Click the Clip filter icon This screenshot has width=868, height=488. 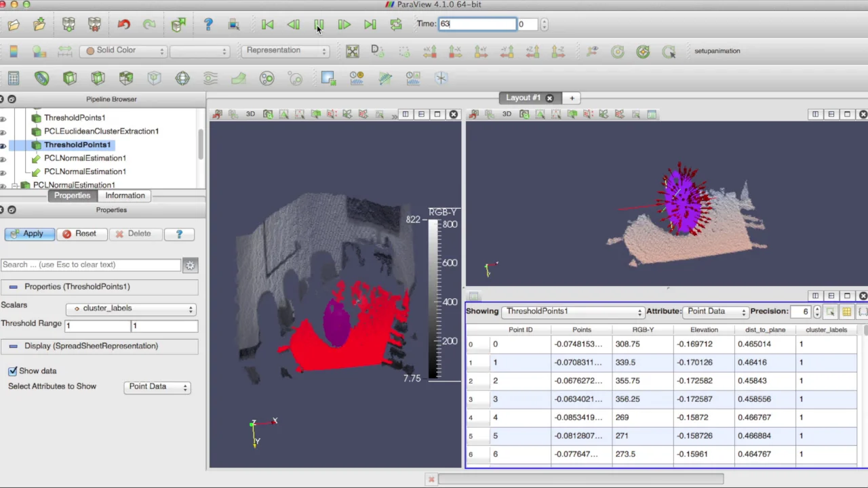point(70,79)
